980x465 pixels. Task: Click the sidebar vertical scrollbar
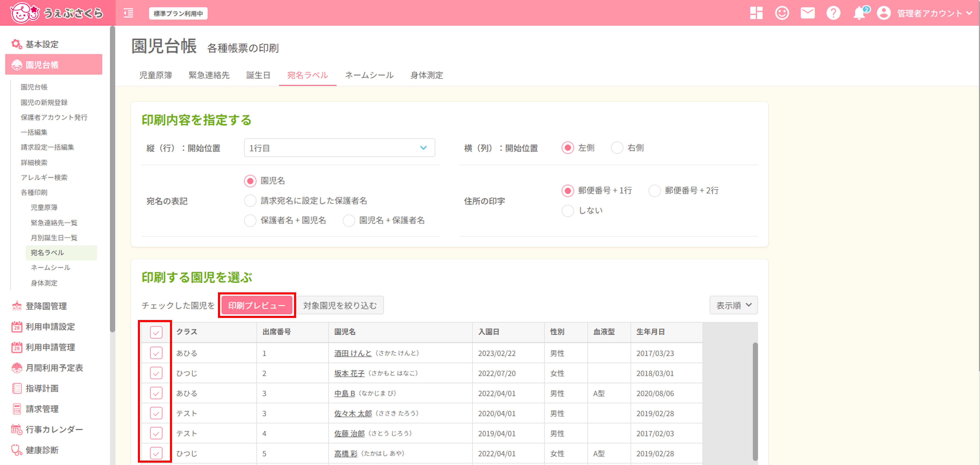113,179
